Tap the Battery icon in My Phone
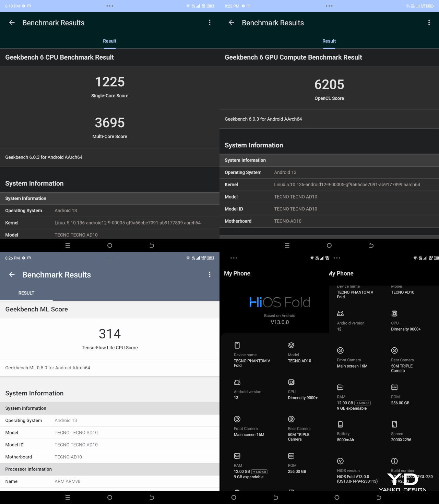 coord(340,424)
